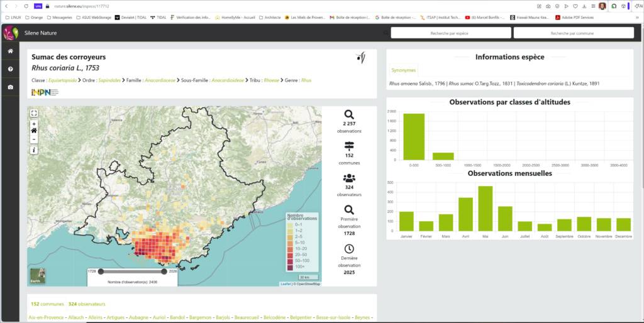This screenshot has height=323, width=644.
Task: Open the 324 observateurs tab
Action: [x=87, y=304]
